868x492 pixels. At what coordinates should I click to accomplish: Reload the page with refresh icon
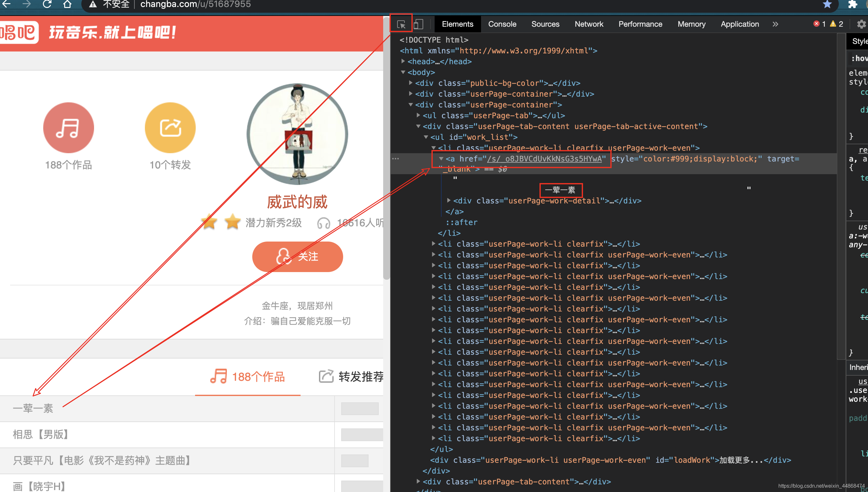tap(47, 4)
